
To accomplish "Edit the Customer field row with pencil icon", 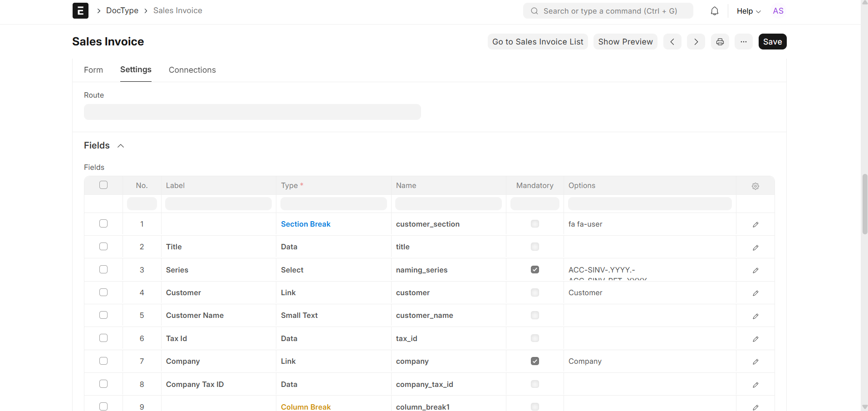I will pos(755,293).
